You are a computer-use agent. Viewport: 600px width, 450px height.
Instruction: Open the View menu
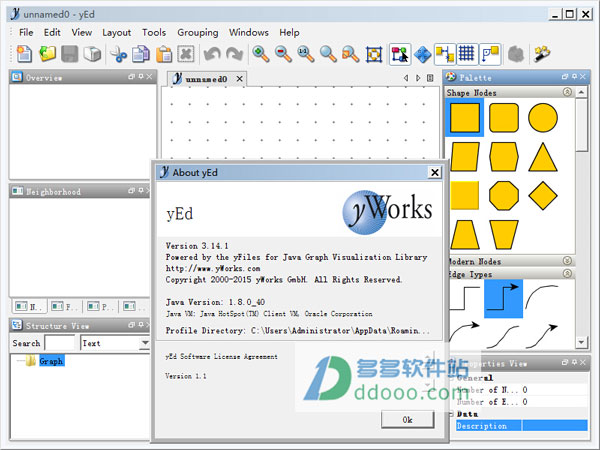[82, 33]
